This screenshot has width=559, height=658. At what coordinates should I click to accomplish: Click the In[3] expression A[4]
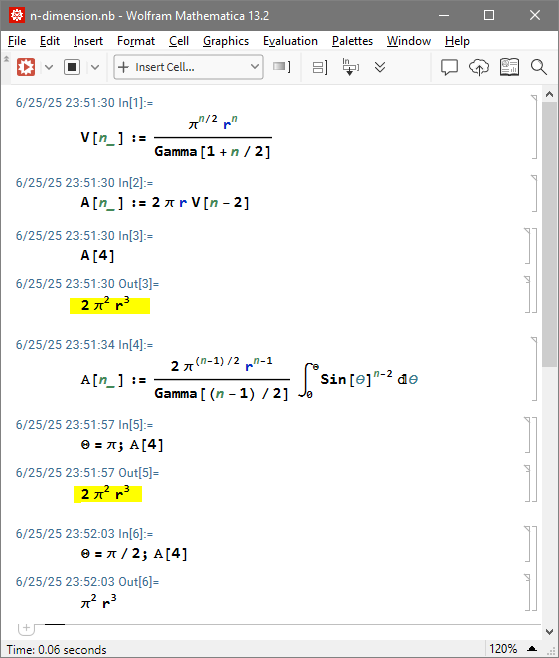pos(97,256)
